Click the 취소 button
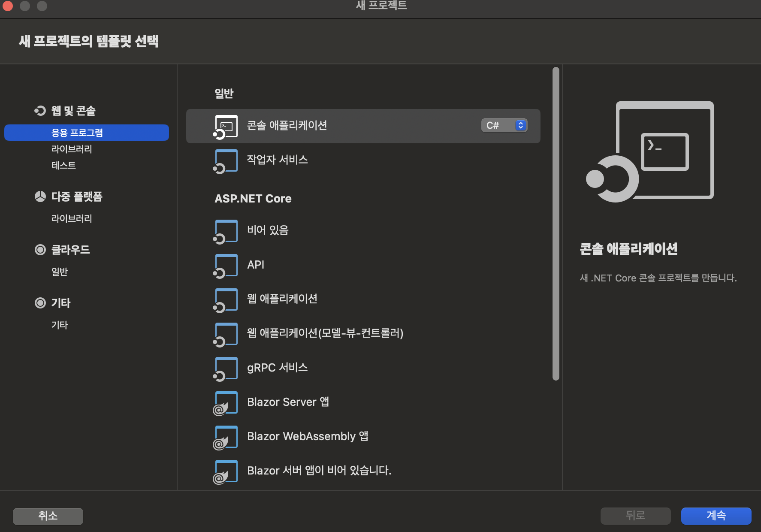This screenshot has height=532, width=761. [48, 516]
